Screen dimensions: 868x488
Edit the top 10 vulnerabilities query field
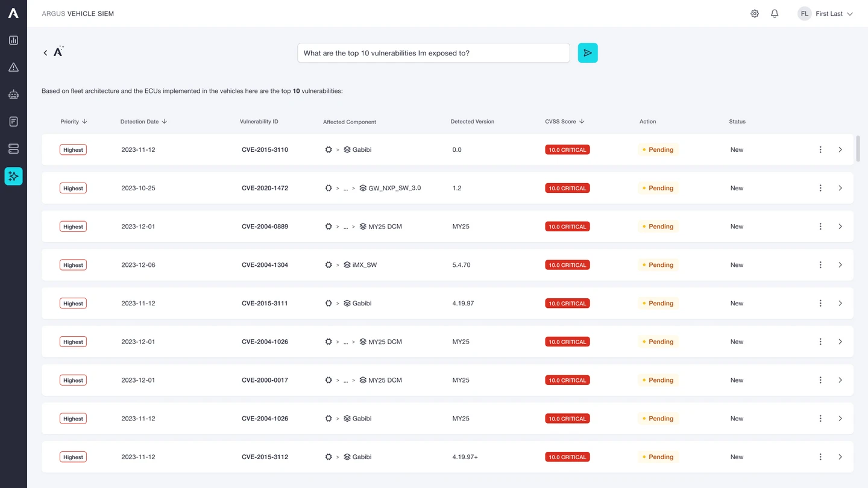[x=433, y=53]
